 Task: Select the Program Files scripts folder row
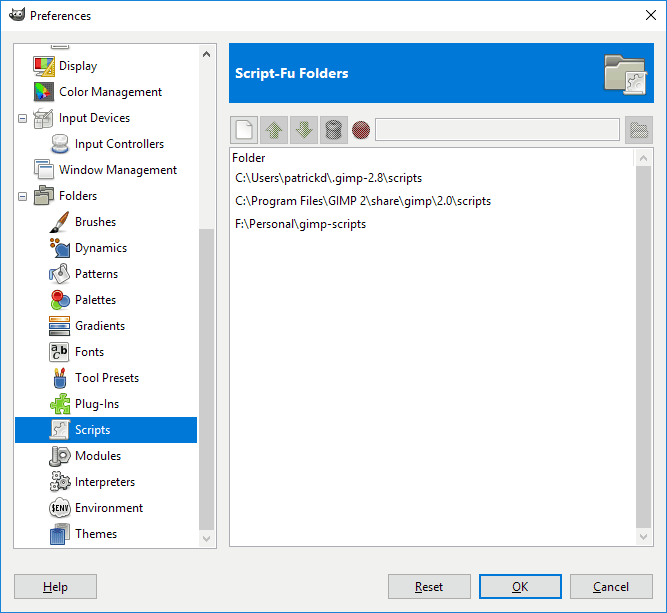coord(363,201)
